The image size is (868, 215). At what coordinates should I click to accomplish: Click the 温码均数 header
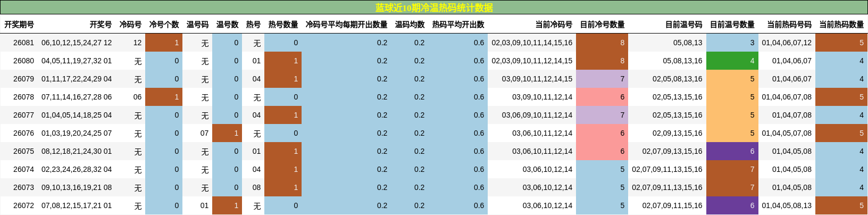point(410,24)
